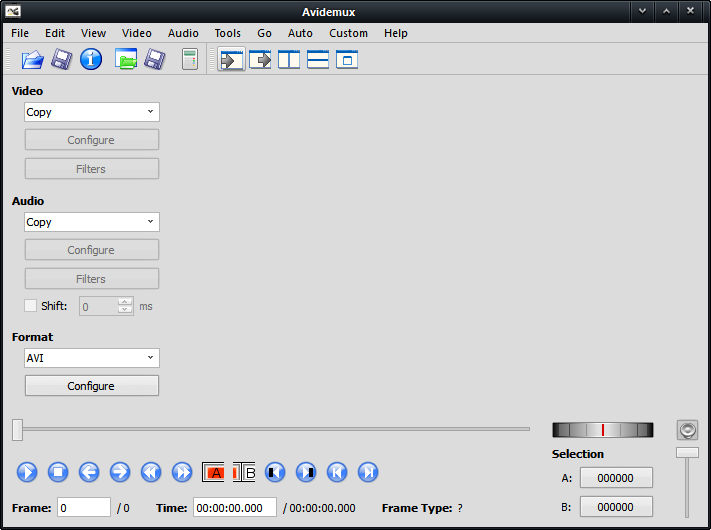
Task: Open the bitrate Calculator icon
Action: point(190,59)
